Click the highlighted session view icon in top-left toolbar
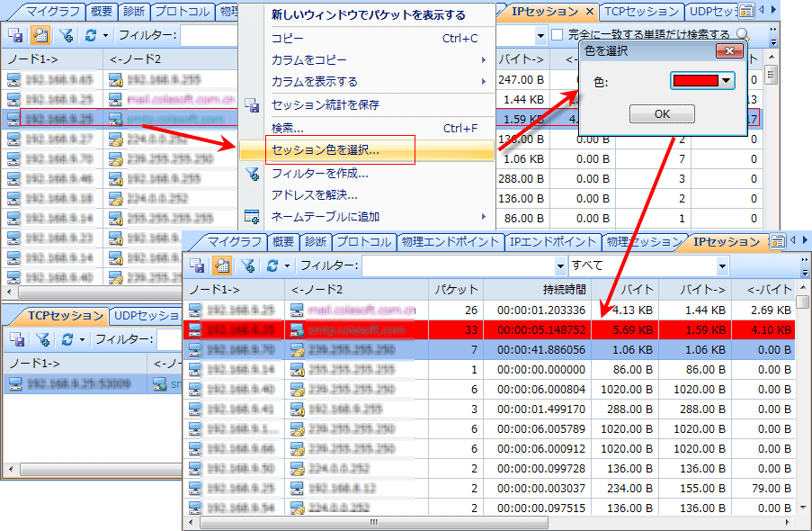This screenshot has width=812, height=531. 40,36
